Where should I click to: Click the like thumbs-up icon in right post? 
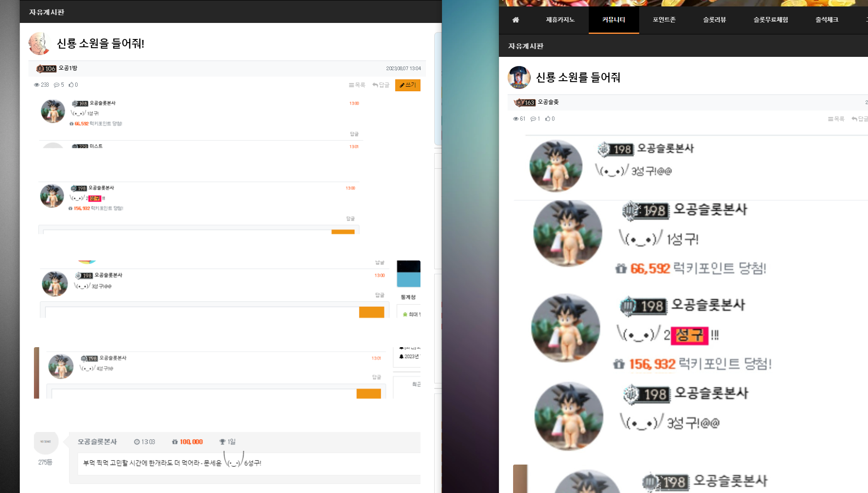[x=547, y=119]
